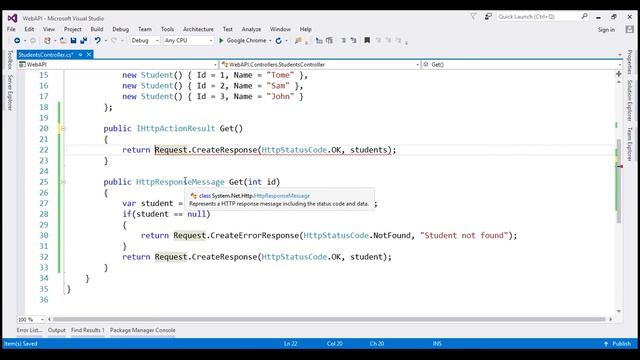Open the Analyze menu
The image size is (640, 360).
251,29
